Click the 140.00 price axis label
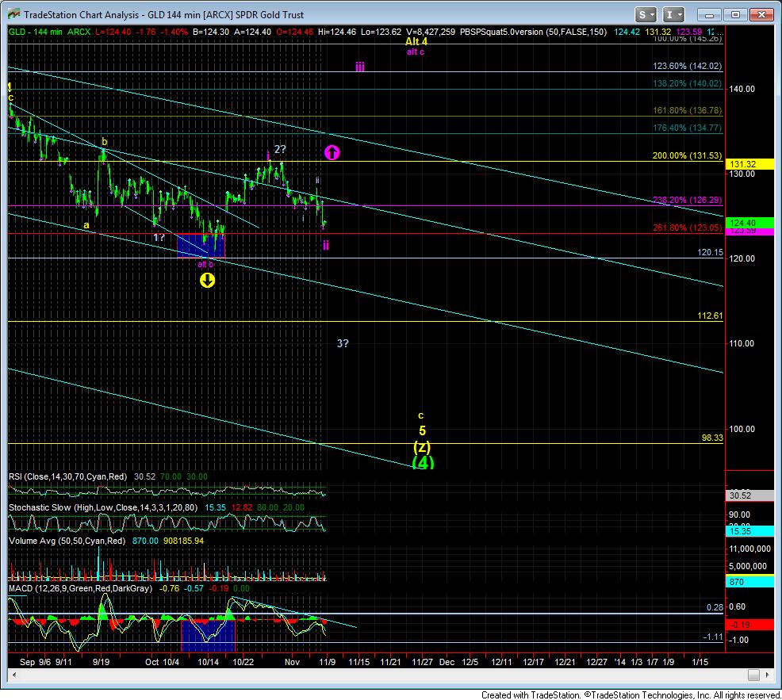 coord(742,90)
